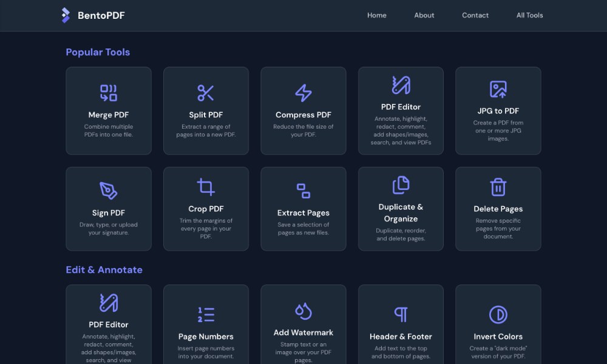This screenshot has width=607, height=364.
Task: Navigate to the About page
Action: 424,15
